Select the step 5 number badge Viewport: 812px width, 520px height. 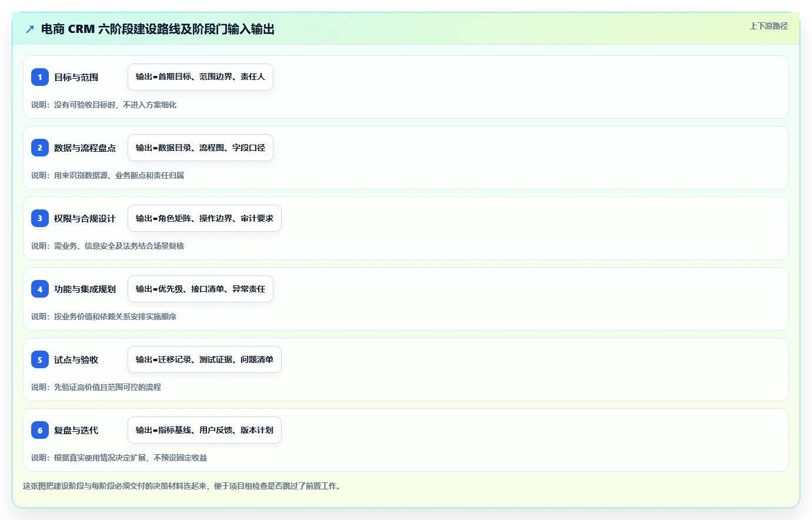click(40, 359)
